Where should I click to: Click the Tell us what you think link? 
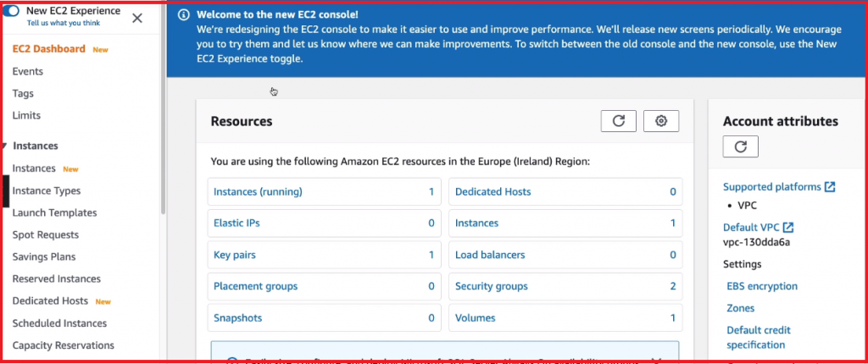point(63,23)
